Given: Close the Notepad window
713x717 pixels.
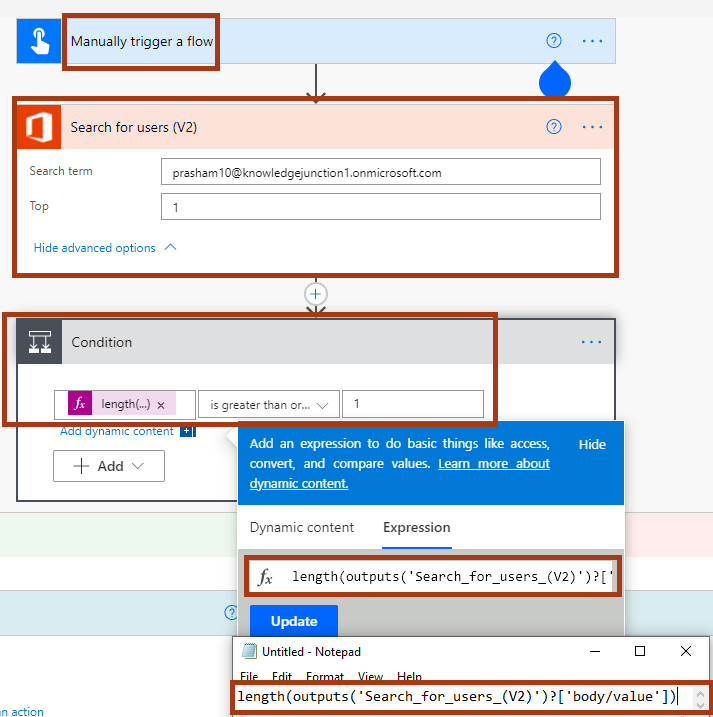Looking at the screenshot, I should coord(686,651).
